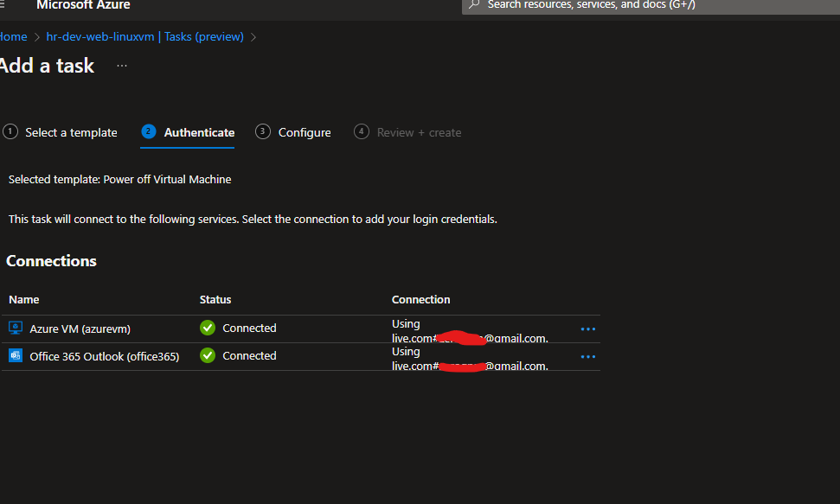Click step 2 circle icon
This screenshot has height=504, width=840.
[149, 131]
